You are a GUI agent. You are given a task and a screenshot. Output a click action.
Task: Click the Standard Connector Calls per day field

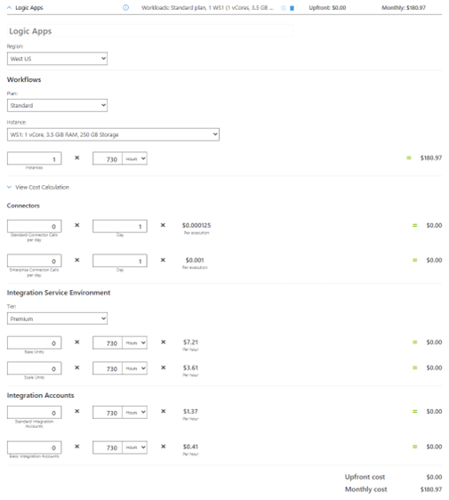pyautogui.click(x=34, y=226)
